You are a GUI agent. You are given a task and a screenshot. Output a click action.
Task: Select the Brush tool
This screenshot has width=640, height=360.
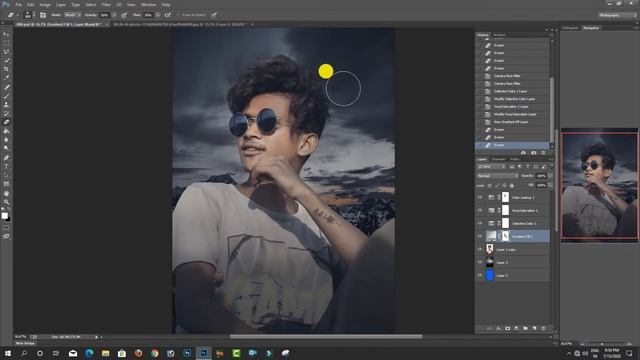(x=6, y=96)
